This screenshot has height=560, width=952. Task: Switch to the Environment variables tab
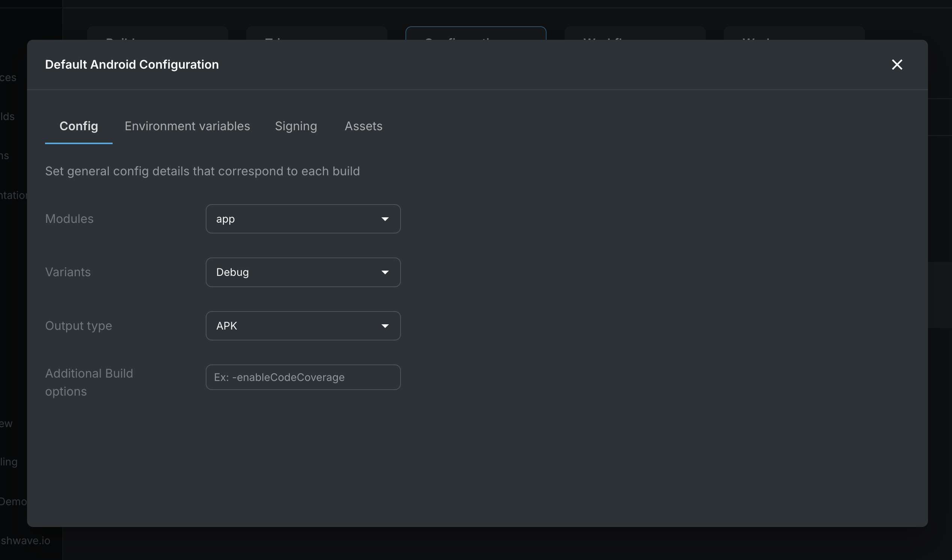[x=187, y=126]
